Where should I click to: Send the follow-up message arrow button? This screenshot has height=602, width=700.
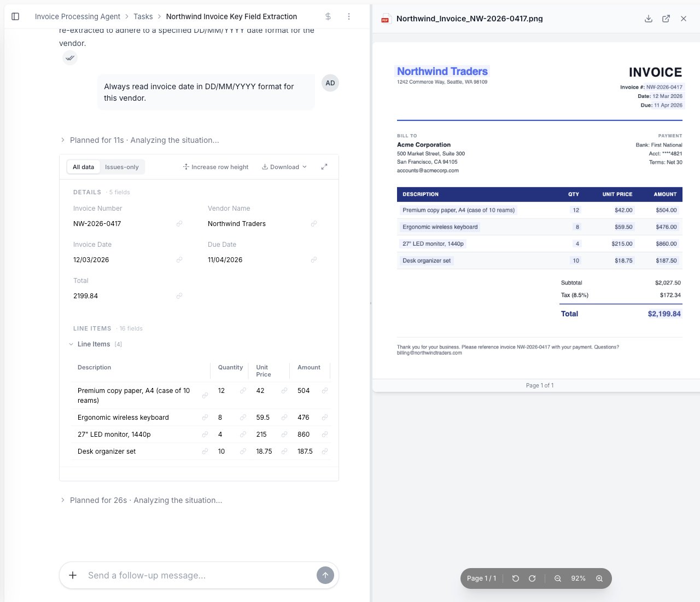click(x=325, y=575)
